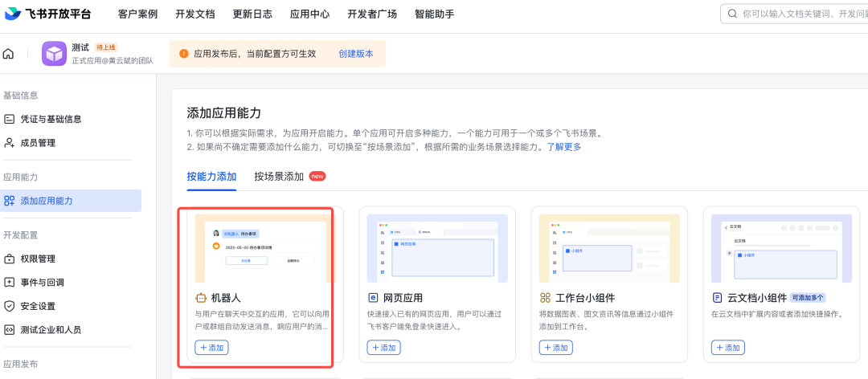
Task: Add the 网页应用 capability
Action: coord(383,348)
